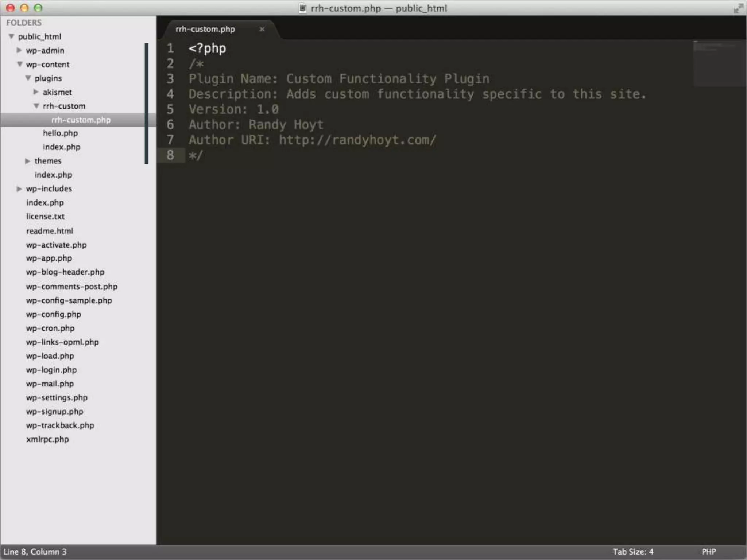Expand the wp-includes folder arrow
The width and height of the screenshot is (747, 560).
[19, 188]
